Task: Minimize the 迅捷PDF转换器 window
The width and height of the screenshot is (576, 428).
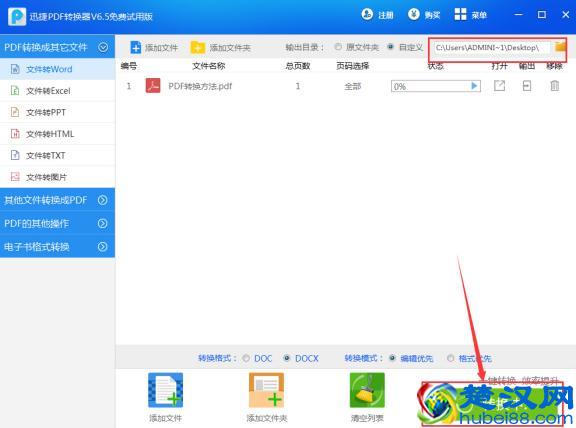Action: 518,15
